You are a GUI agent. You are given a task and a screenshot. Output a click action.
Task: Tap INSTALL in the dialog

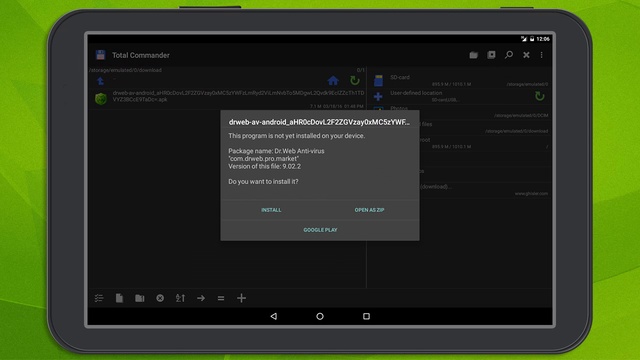tap(271, 210)
